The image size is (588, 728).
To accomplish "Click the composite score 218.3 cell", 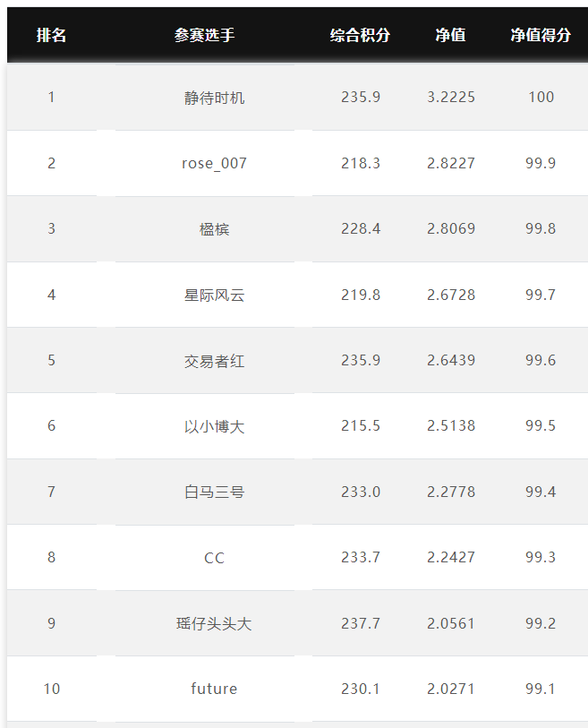I will click(360, 163).
